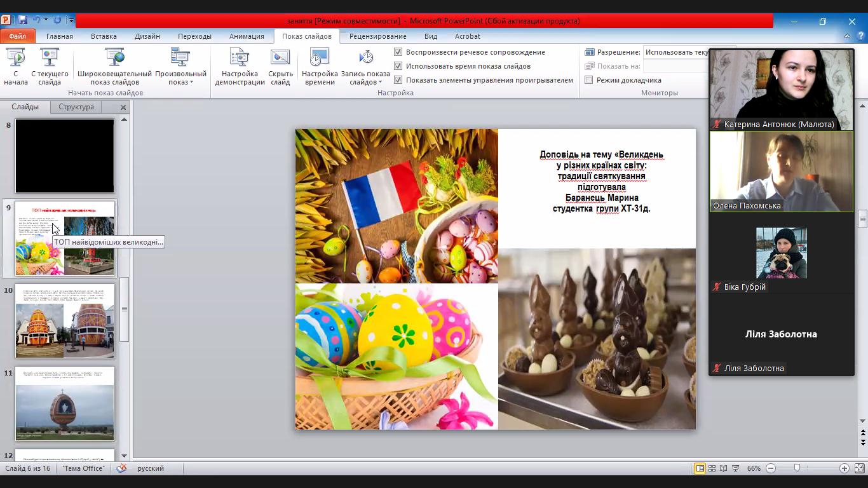868x488 pixels.
Task: Click the Save icon in quick access toolbar
Action: 23,20
